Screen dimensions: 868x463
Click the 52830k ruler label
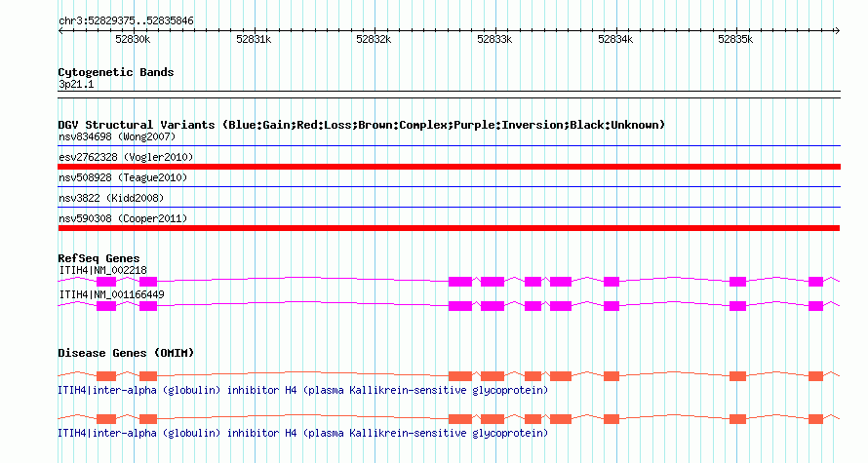133,39
